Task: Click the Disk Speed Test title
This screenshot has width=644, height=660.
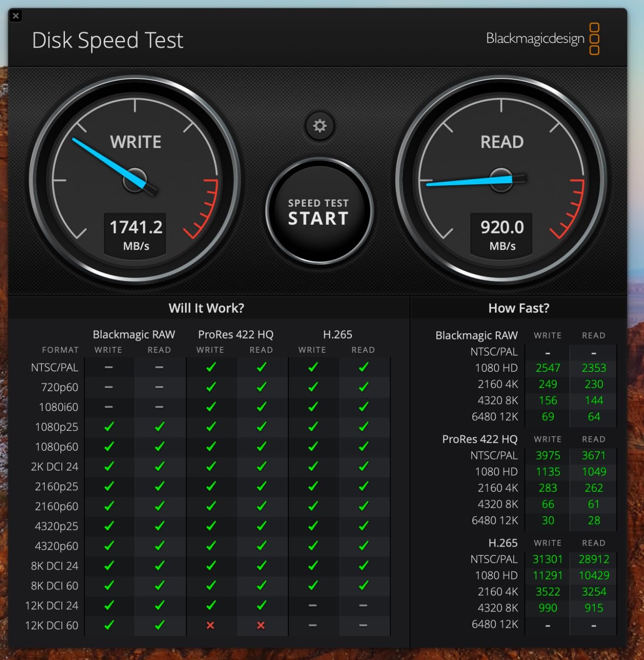Action: (107, 40)
